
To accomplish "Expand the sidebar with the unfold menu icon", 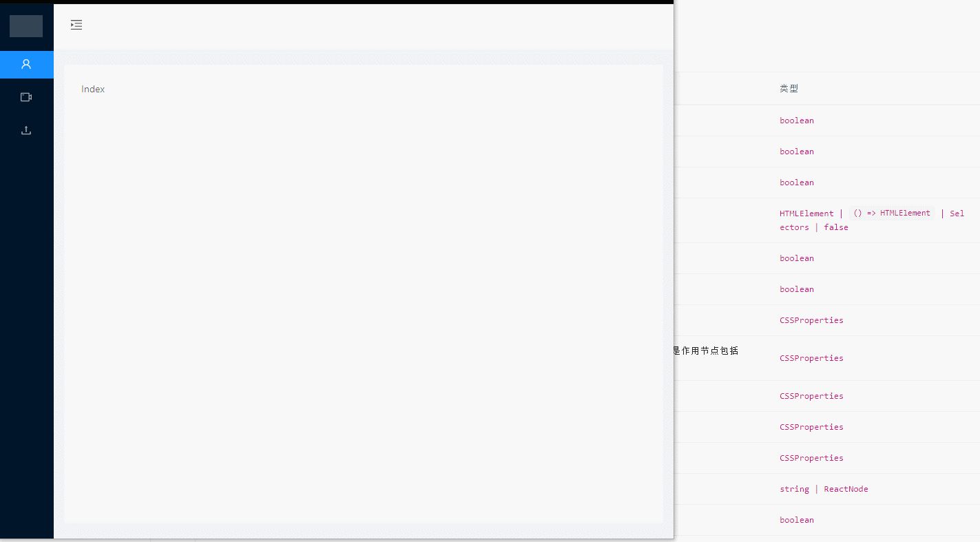I will click(x=76, y=25).
